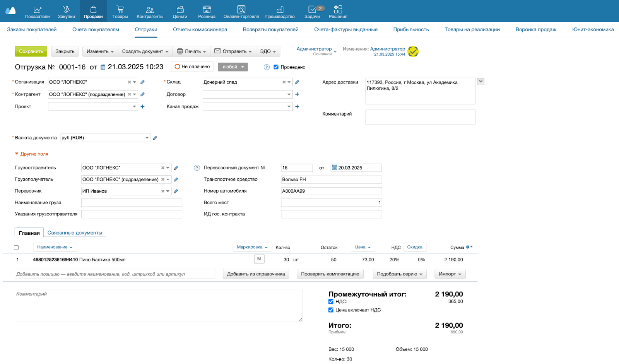Click the Наименование груза input field
Viewport: 619px width, 364px height.
point(132,203)
